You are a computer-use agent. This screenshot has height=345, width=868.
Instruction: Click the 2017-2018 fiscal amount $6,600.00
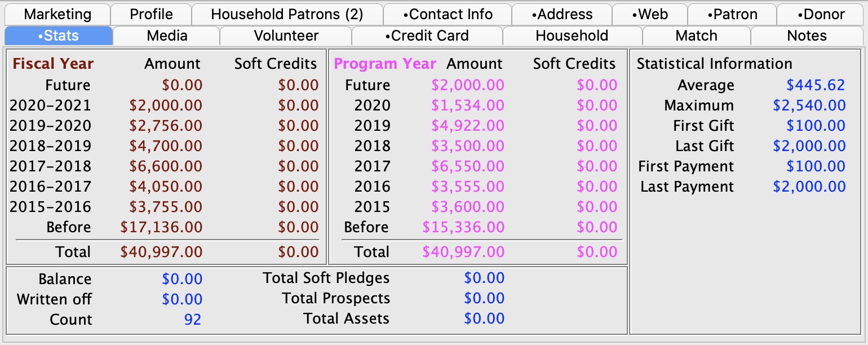pos(166,166)
